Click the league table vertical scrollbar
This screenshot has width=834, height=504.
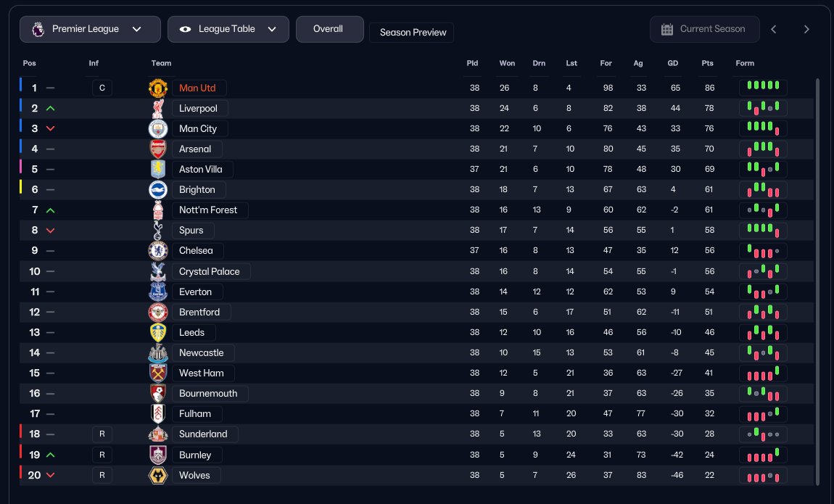pyautogui.click(x=817, y=282)
